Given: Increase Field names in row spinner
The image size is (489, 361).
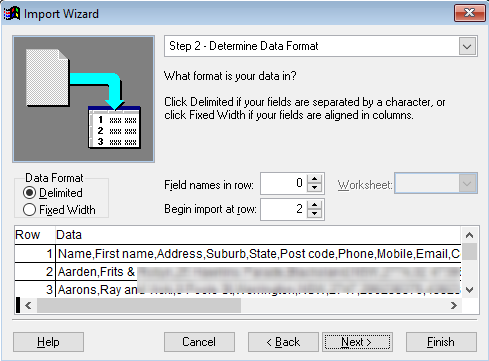Looking at the screenshot, I should (314, 179).
